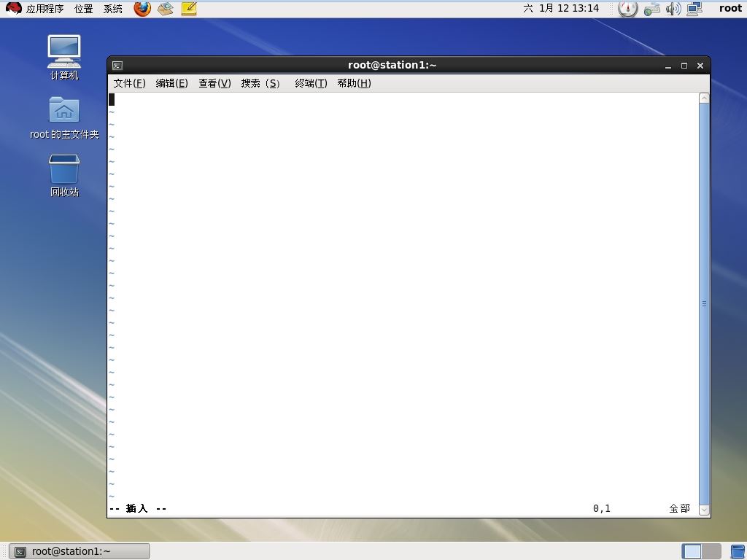Switch to the first workspace in switcher
Viewport: 747px width, 560px height.
[x=692, y=551]
